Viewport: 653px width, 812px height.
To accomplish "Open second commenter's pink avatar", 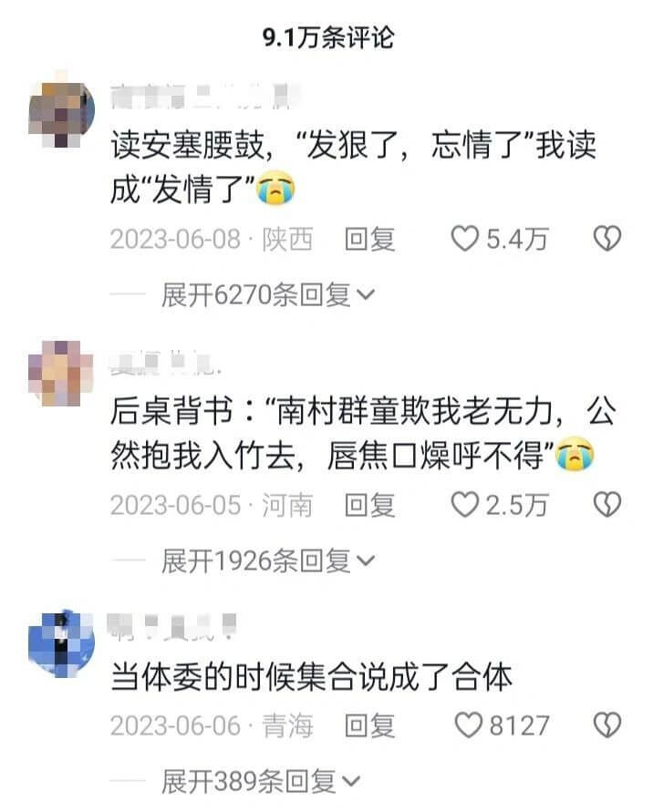I will 61,373.
